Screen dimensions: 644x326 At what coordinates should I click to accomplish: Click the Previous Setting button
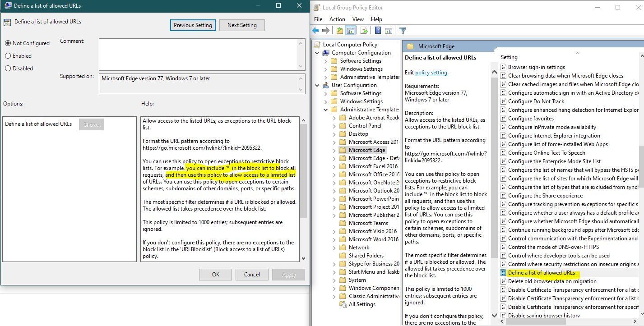193,25
